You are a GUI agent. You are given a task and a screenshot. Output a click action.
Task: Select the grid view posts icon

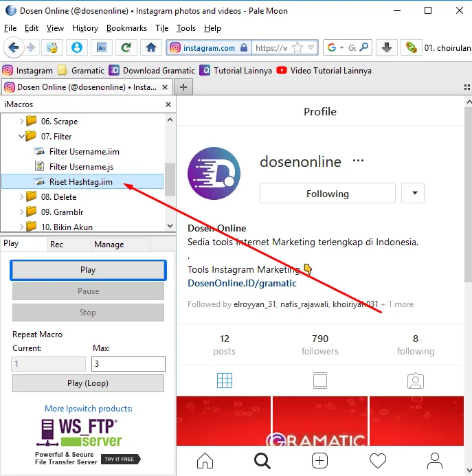[x=225, y=381]
